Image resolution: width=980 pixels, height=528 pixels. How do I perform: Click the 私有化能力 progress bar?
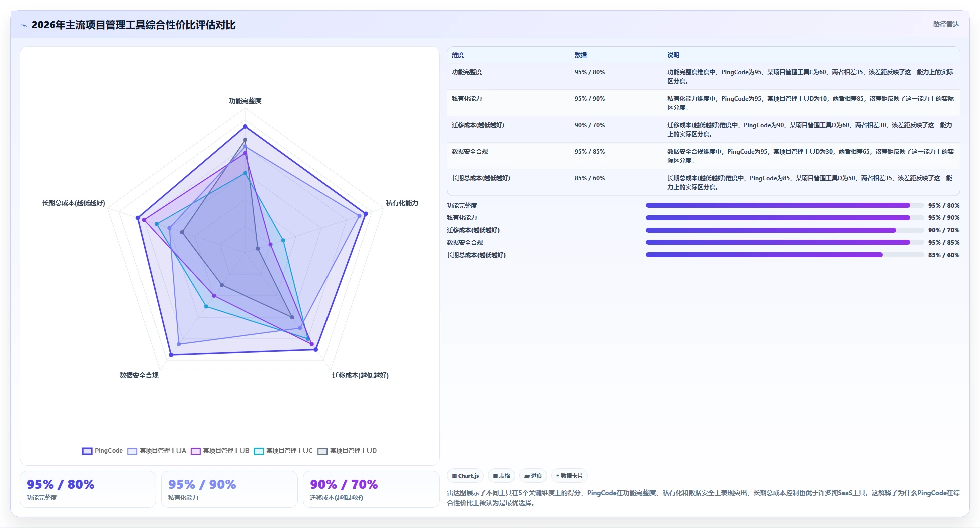785,218
